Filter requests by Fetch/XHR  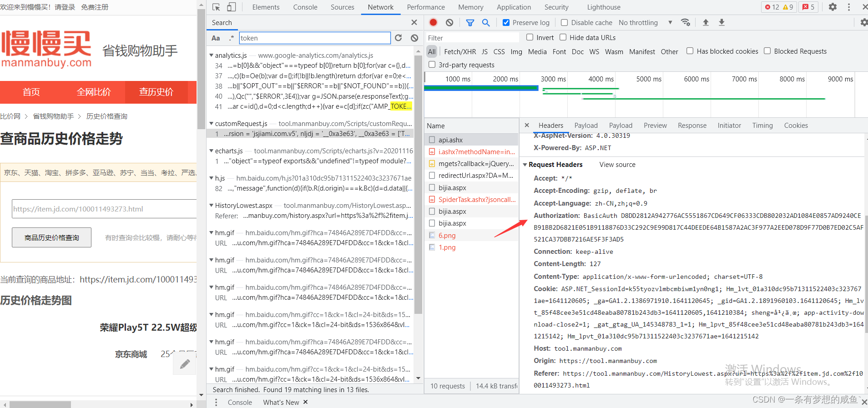click(x=460, y=52)
